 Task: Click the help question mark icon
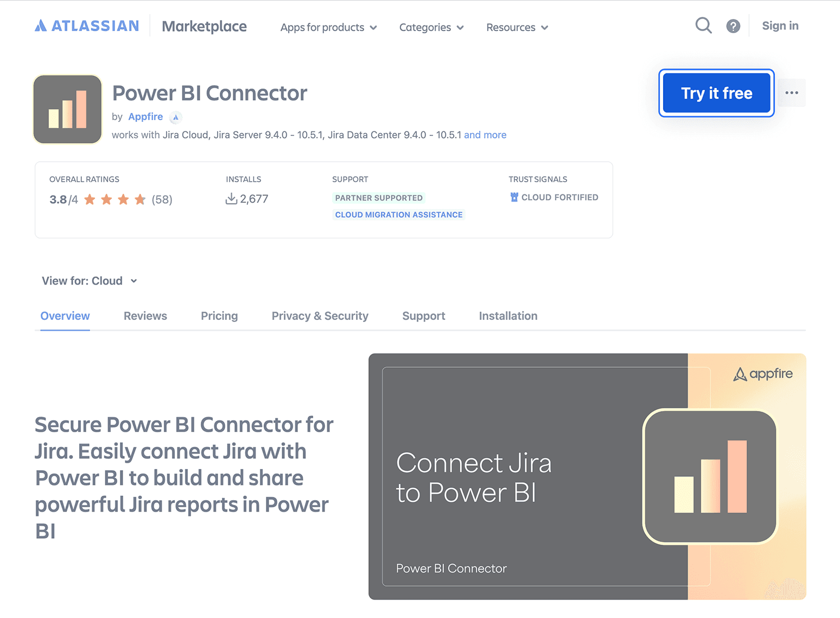click(733, 26)
